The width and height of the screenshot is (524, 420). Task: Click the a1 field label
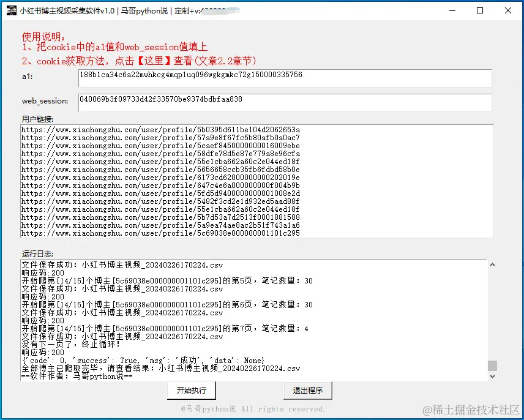click(28, 77)
